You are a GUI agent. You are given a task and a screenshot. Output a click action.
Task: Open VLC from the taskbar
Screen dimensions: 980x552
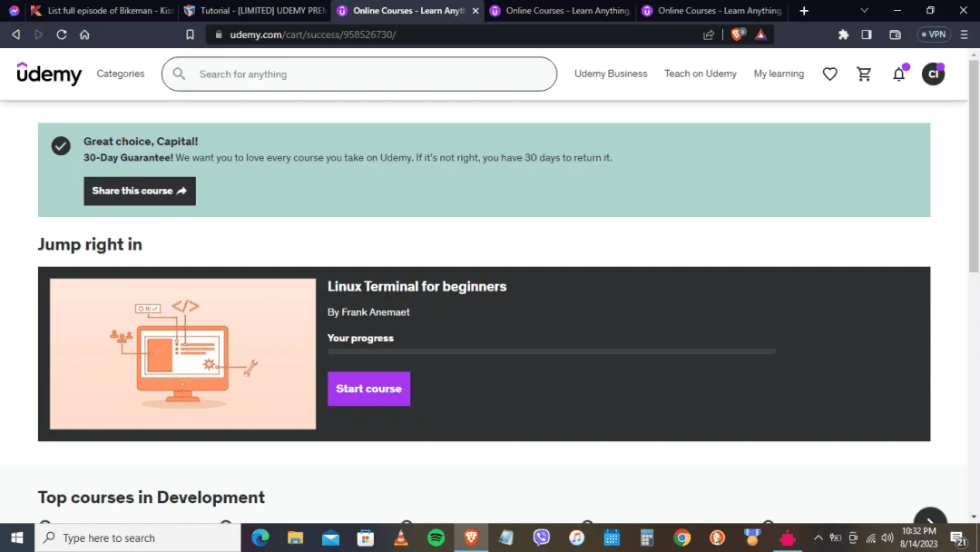[401, 537]
